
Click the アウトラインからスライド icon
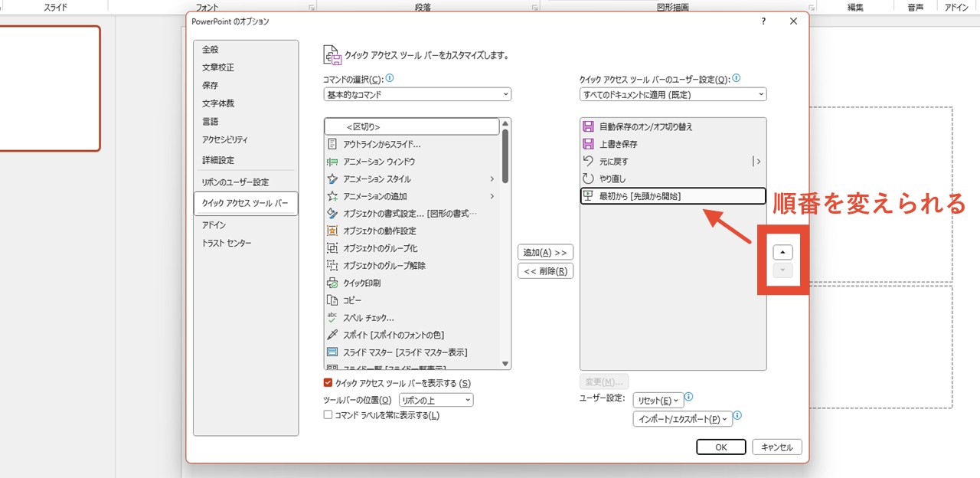pos(332,144)
